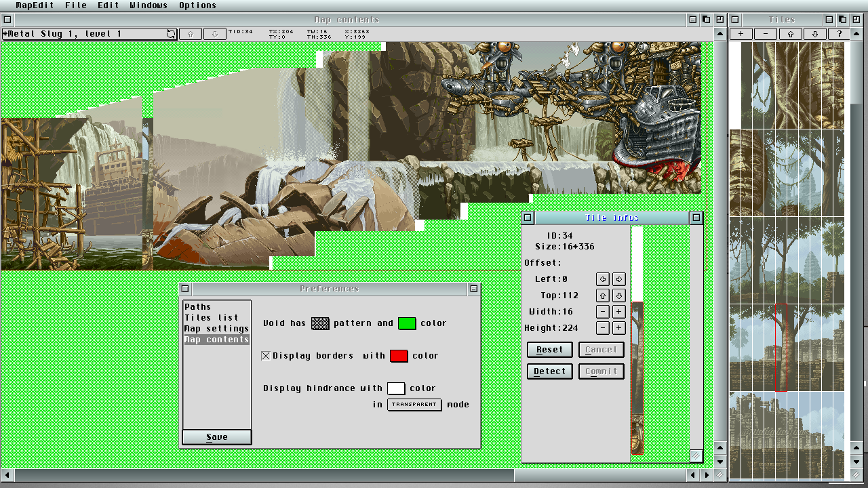Open the Options menu
Viewport: 868px width, 488px height.
click(197, 5)
